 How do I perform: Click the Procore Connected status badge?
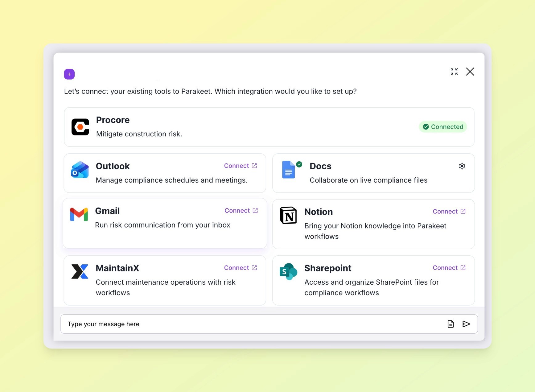[443, 127]
